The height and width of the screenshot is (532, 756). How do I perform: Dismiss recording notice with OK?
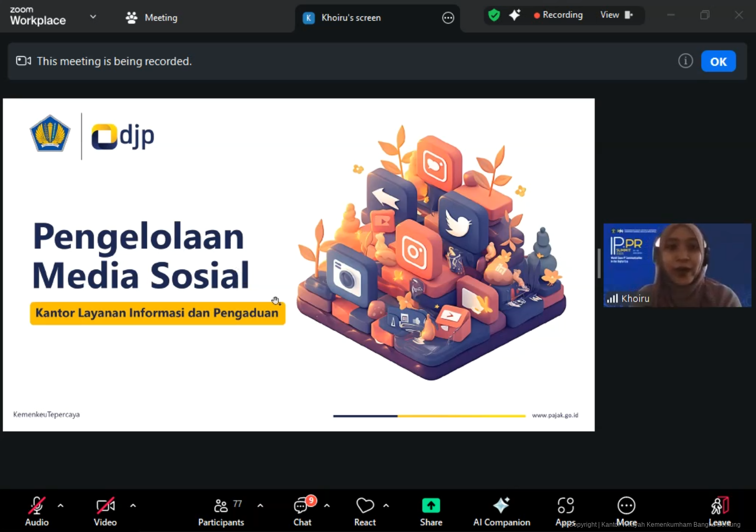click(718, 62)
